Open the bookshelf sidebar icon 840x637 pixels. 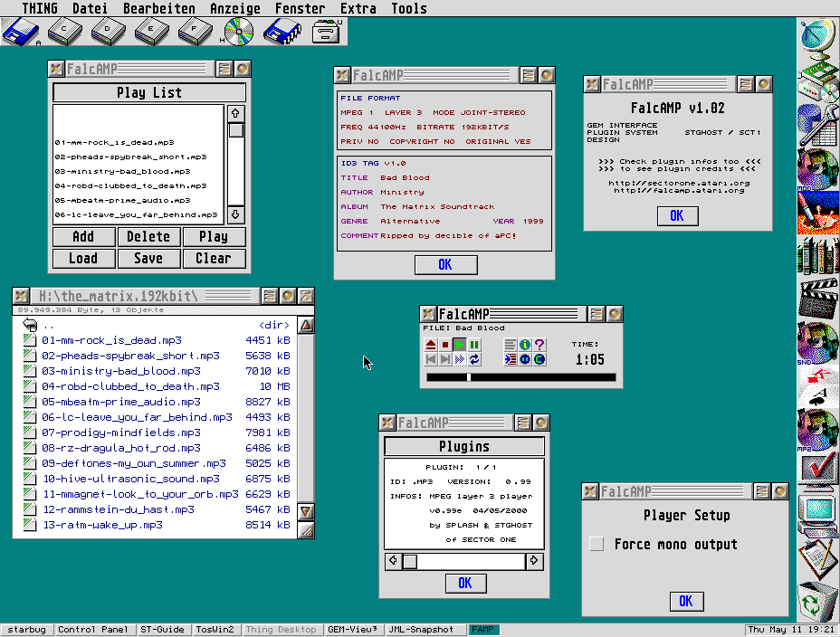tap(817, 256)
